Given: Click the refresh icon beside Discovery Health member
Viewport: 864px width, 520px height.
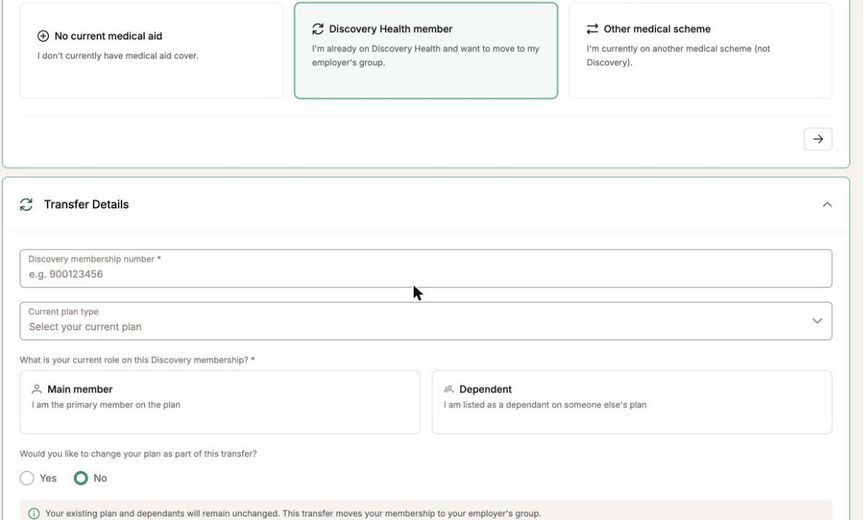Looking at the screenshot, I should pos(318,29).
